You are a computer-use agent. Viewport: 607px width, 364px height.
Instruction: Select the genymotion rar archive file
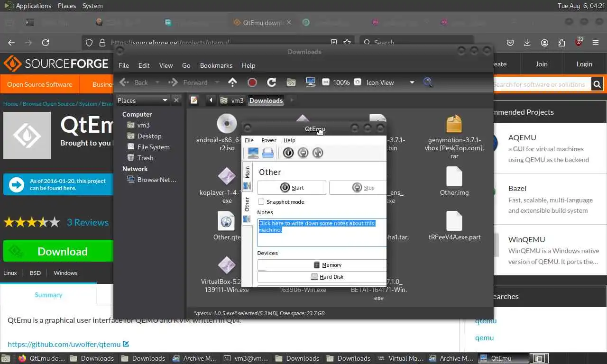click(454, 136)
